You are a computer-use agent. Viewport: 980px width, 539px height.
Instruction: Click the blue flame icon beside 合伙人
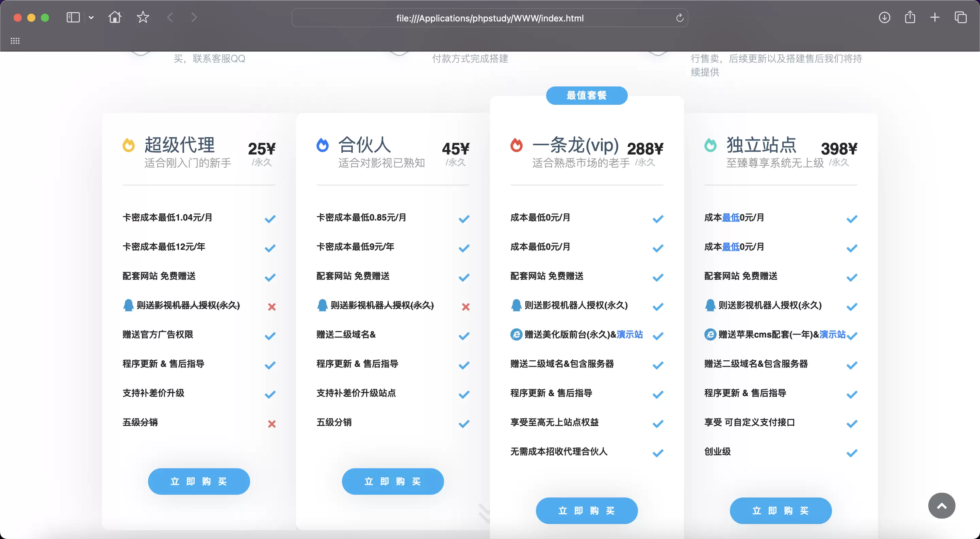coord(323,145)
